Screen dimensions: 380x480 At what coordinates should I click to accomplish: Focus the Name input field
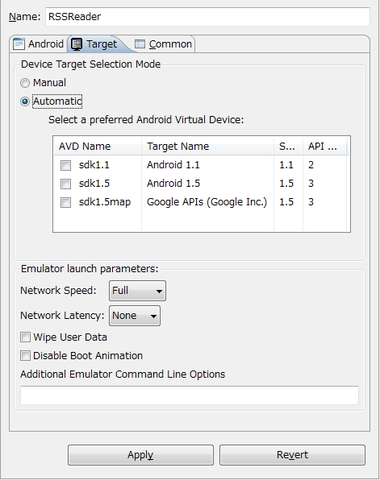click(207, 17)
